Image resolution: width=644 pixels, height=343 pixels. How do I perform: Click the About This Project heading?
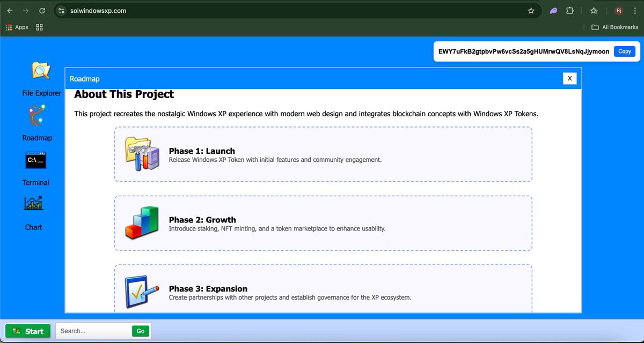[124, 94]
